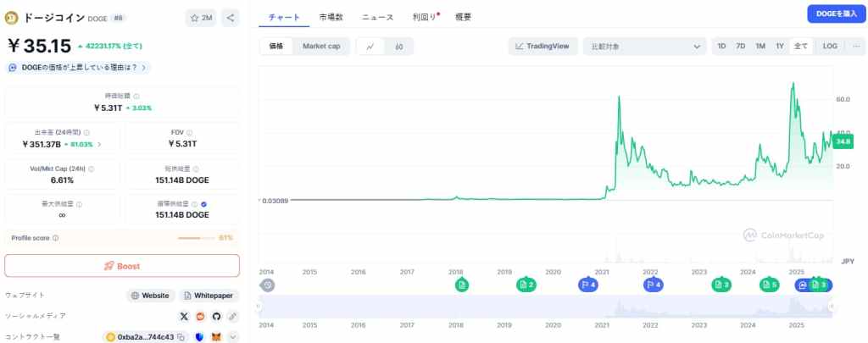The image size is (868, 343).
Task: Set chart range to 7D
Action: pyautogui.click(x=740, y=47)
